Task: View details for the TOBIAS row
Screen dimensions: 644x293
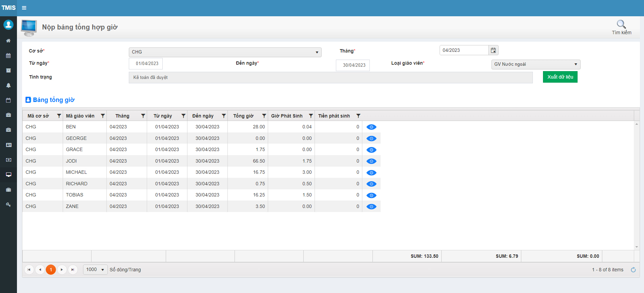Action: coord(371,195)
